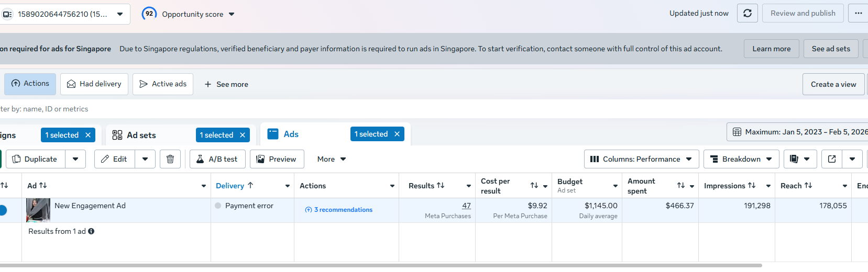Click the export share icon
The width and height of the screenshot is (868, 272).
tap(832, 159)
